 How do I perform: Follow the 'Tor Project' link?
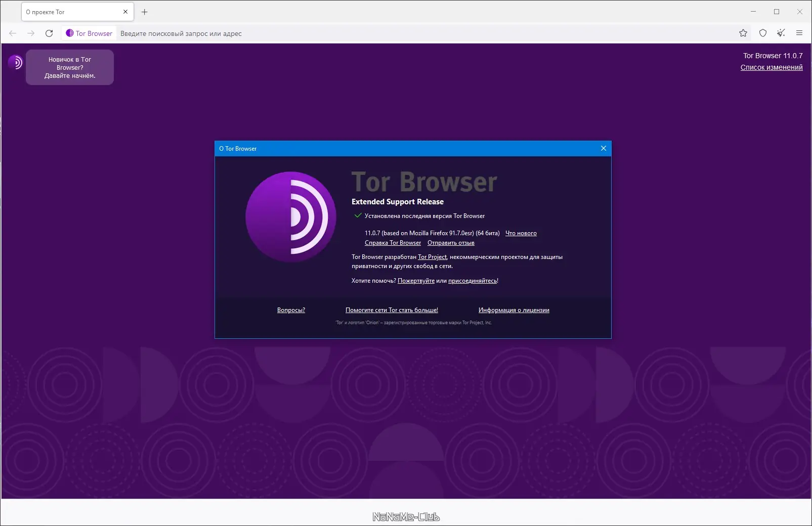(432, 257)
